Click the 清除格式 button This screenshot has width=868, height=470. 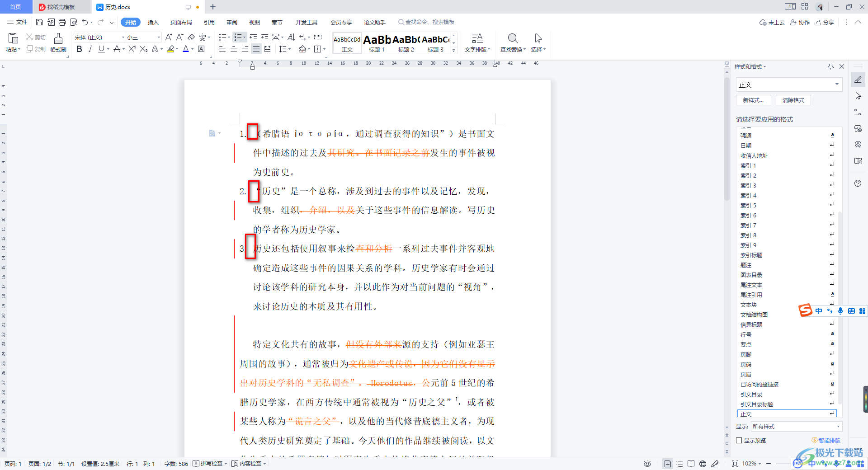(793, 100)
